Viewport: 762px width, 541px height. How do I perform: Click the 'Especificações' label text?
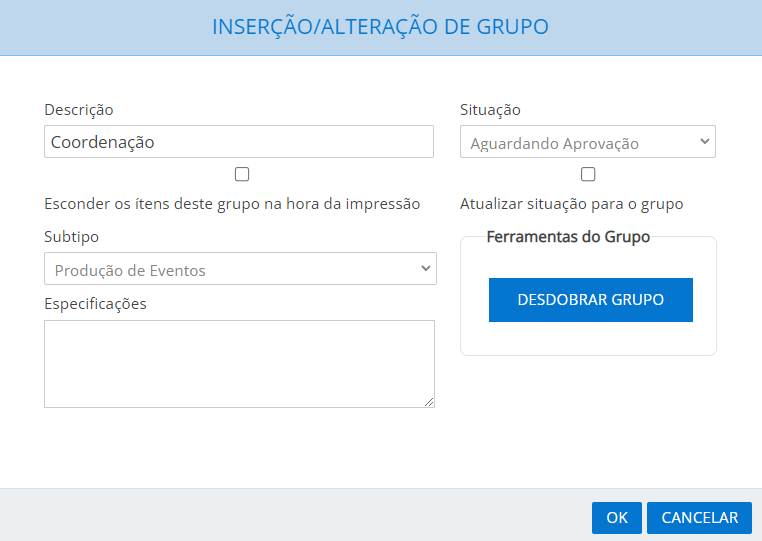(95, 304)
